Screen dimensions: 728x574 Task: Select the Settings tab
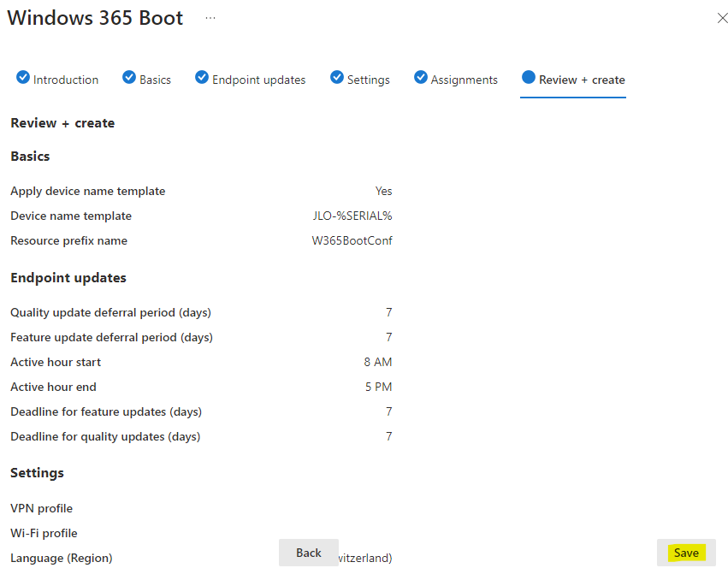(x=360, y=80)
